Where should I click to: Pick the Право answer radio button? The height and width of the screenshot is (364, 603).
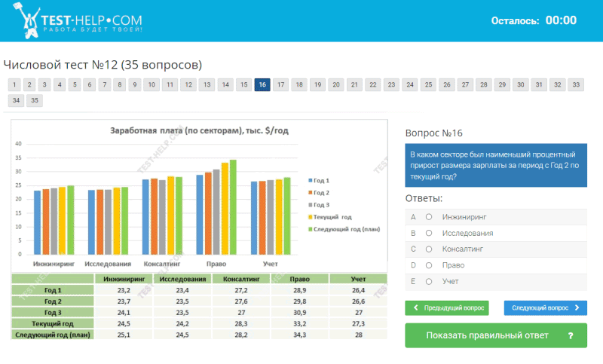[x=429, y=265]
